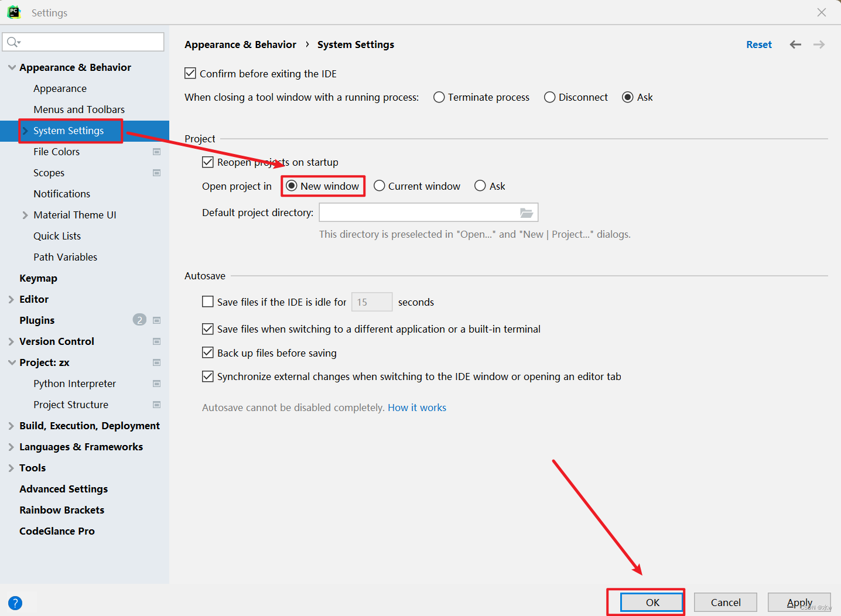The height and width of the screenshot is (616, 841).
Task: Expand the Tools section
Action: coord(11,468)
